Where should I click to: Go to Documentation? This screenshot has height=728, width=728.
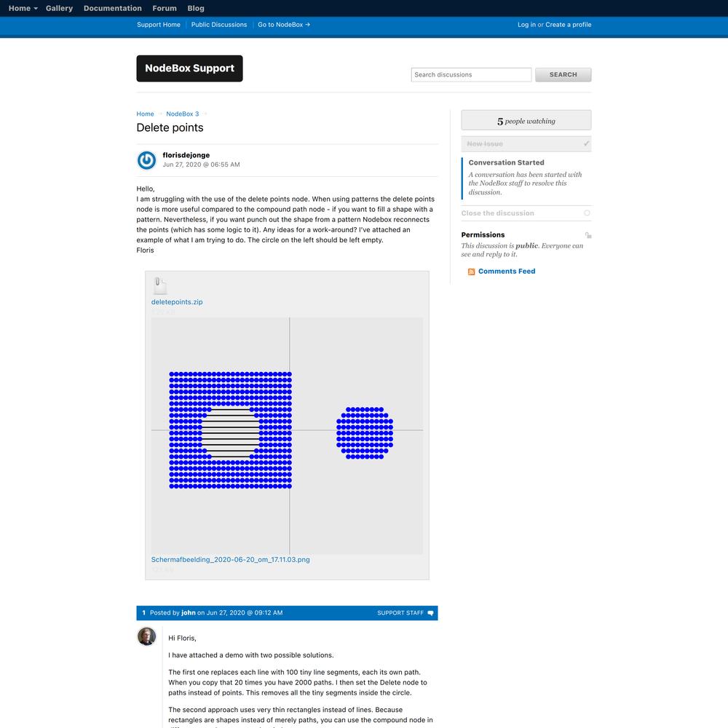[x=112, y=8]
